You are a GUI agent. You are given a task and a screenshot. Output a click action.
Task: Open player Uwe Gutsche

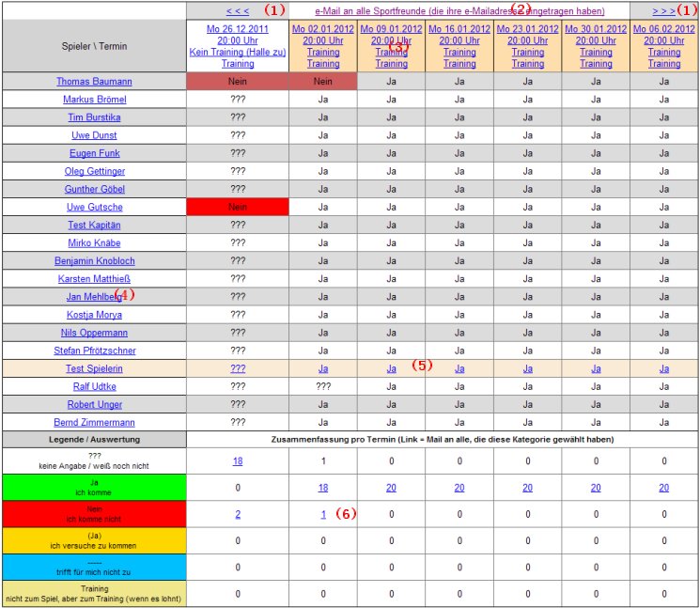click(95, 207)
